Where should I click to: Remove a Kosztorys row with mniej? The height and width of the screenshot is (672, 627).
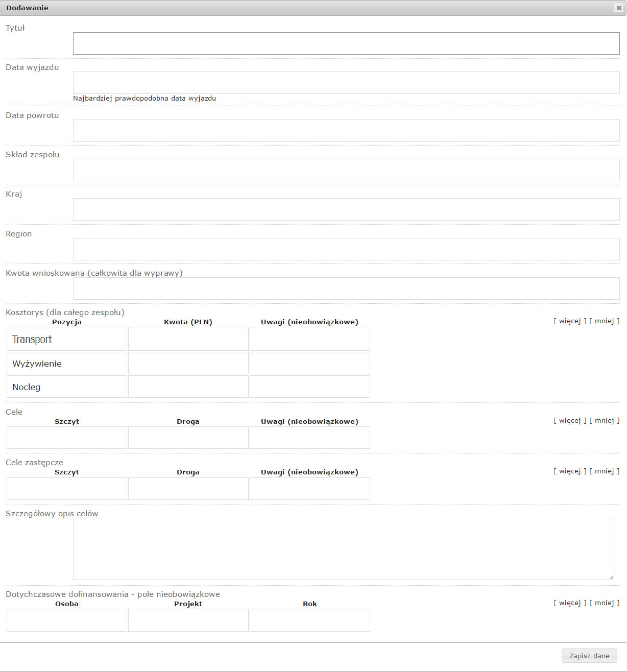605,321
